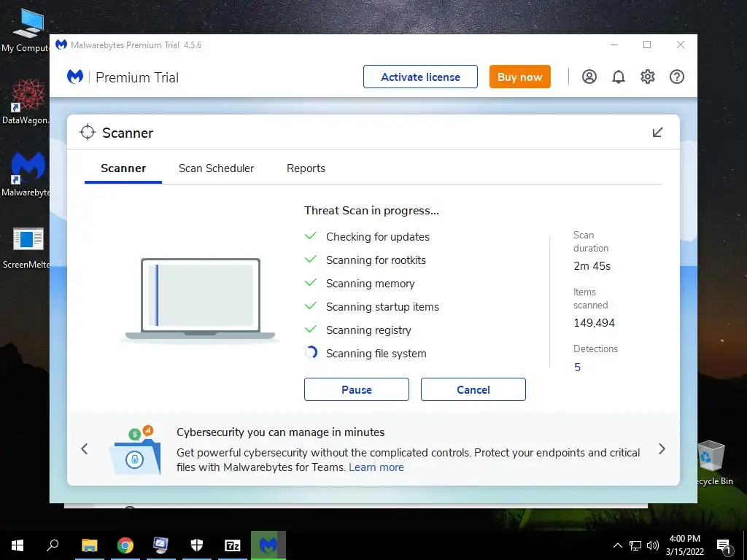The width and height of the screenshot is (747, 560).
Task: Click the Scanner crosshair icon
Action: [88, 133]
